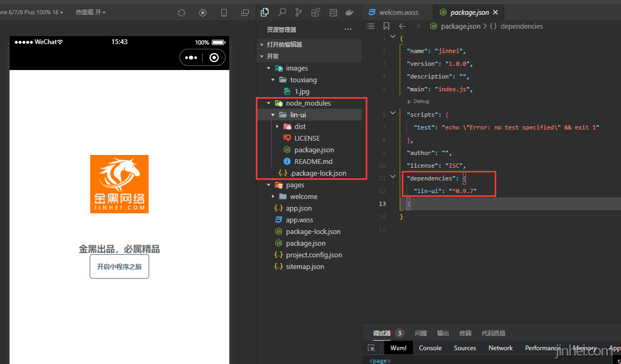Collapse the lin-ui folder

[x=273, y=115]
